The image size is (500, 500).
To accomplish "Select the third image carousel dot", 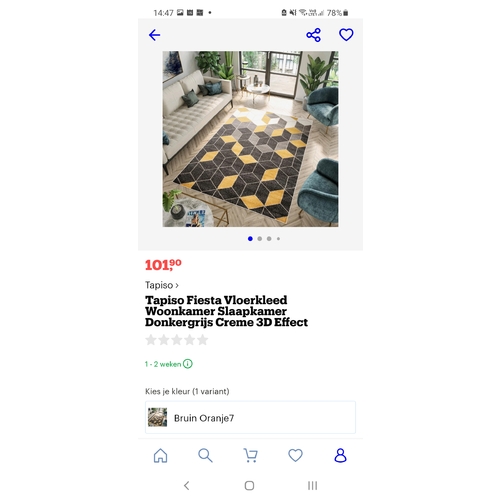I will tap(269, 239).
